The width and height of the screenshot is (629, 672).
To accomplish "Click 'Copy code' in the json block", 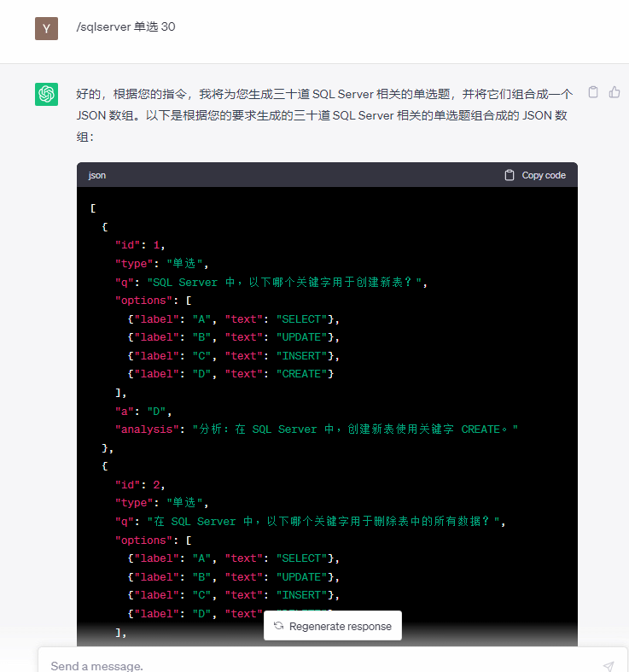I will [535, 175].
